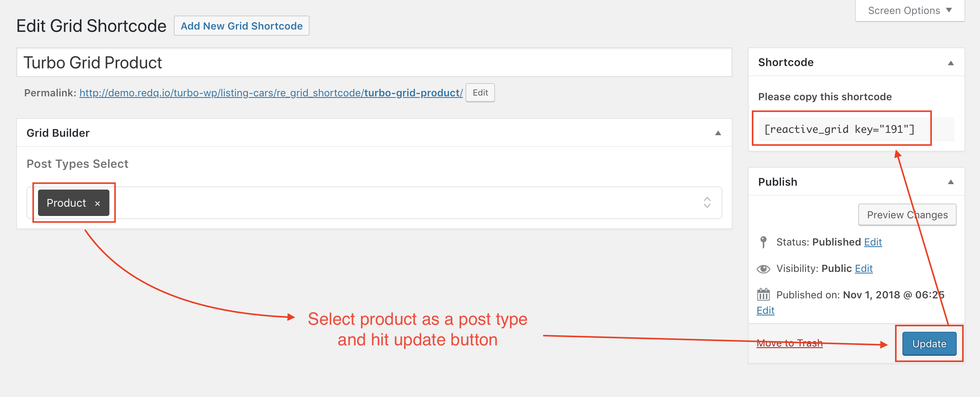Click the status key pin icon
The width and height of the screenshot is (980, 397).
pos(763,242)
